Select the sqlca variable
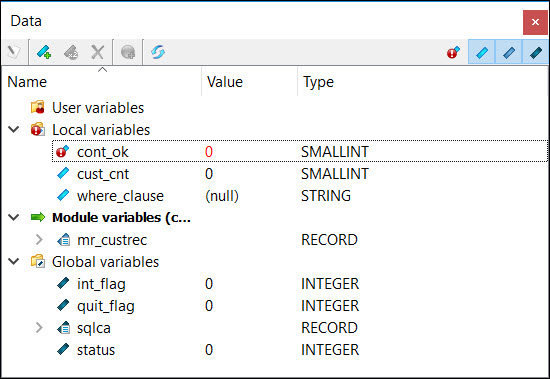The image size is (550, 379). tap(94, 328)
